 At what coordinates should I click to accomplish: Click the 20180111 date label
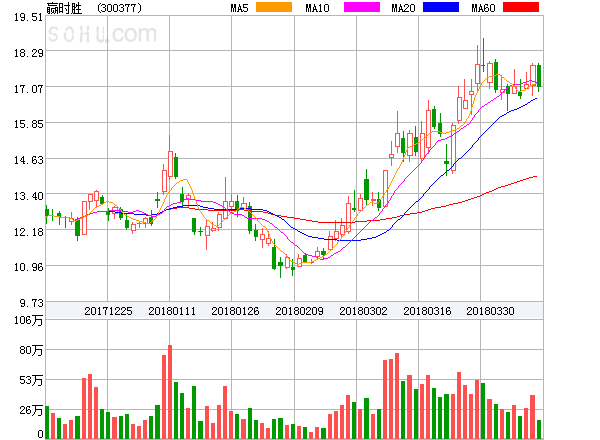[x=172, y=311]
